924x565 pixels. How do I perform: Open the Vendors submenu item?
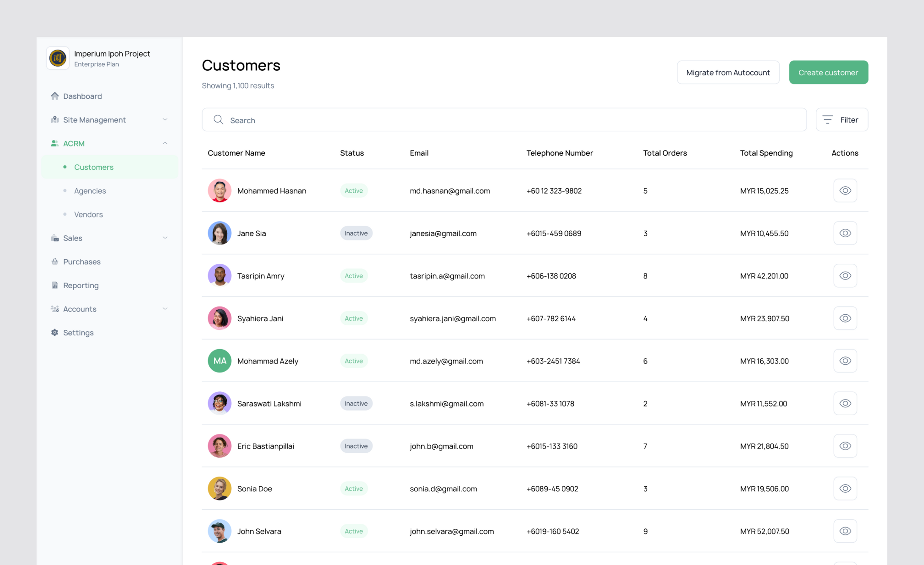tap(89, 214)
